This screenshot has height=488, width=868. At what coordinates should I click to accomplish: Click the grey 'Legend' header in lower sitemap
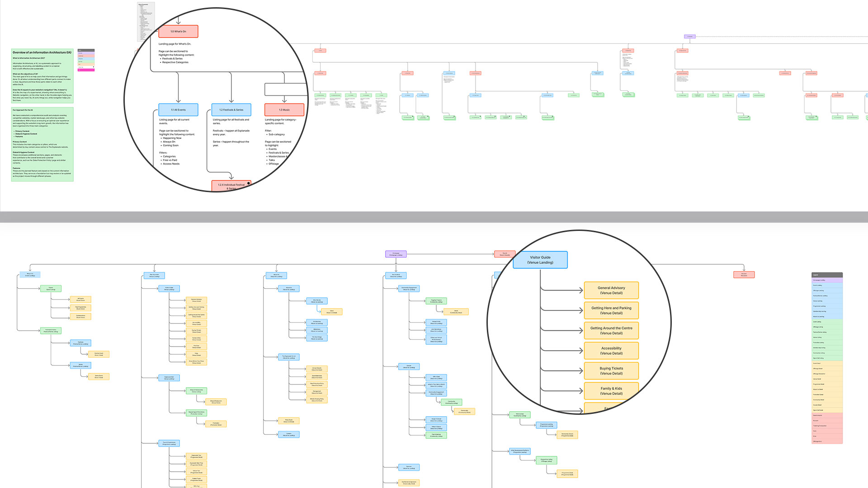[827, 275]
